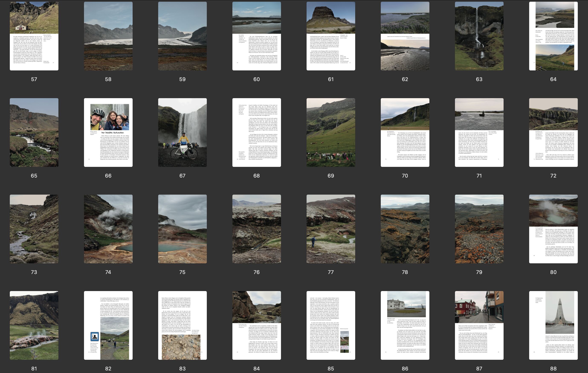Open page 67 cyclist at waterfall thumbnail
The width and height of the screenshot is (588, 373).
182,133
